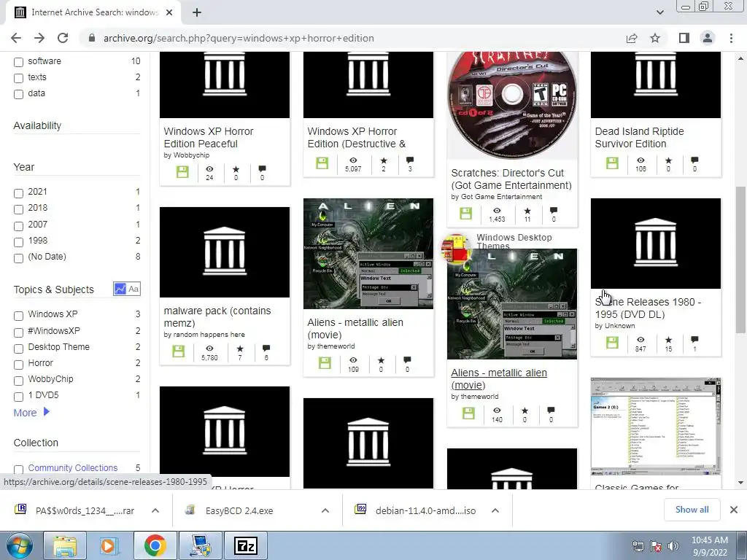Open the underlined Aliens - metallic alien link
Screen dimensions: 747x560
[499, 378]
